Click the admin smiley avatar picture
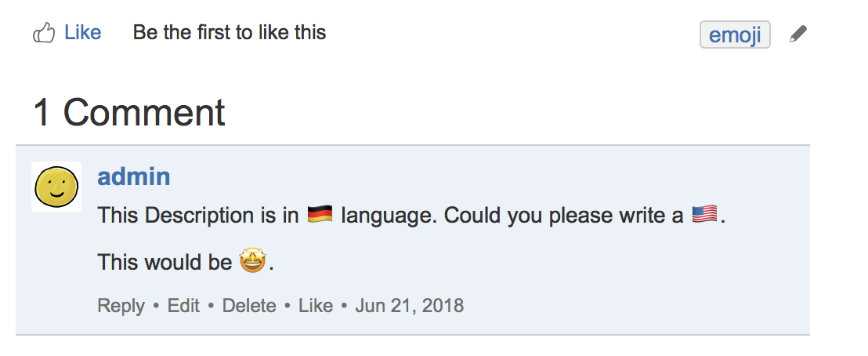This screenshot has height=356, width=868. point(56,187)
